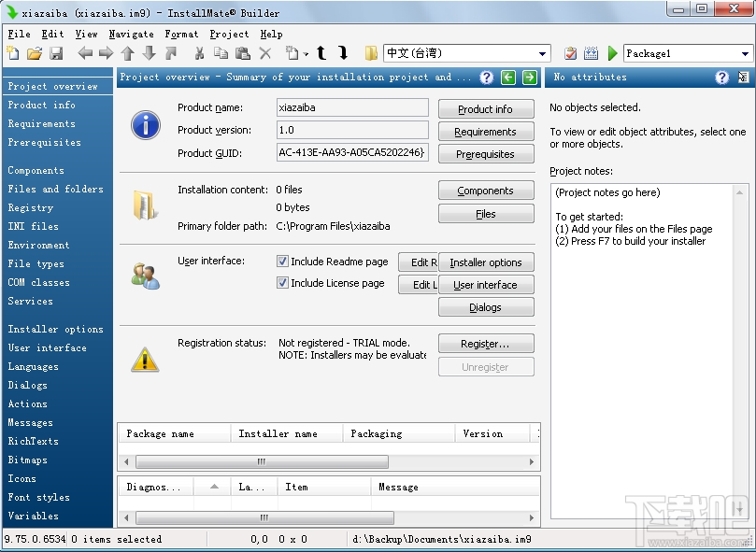Screen dimensions: 756x552
Task: Click in the Product name field
Action: 352,107
